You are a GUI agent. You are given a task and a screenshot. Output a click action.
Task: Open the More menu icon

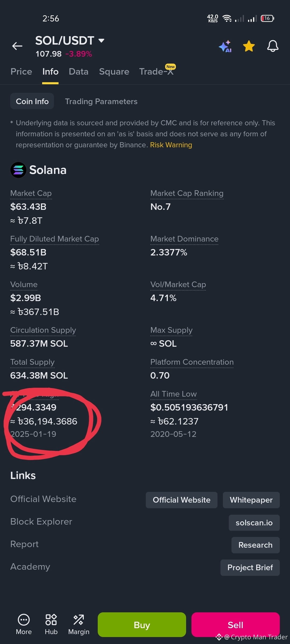(24, 620)
